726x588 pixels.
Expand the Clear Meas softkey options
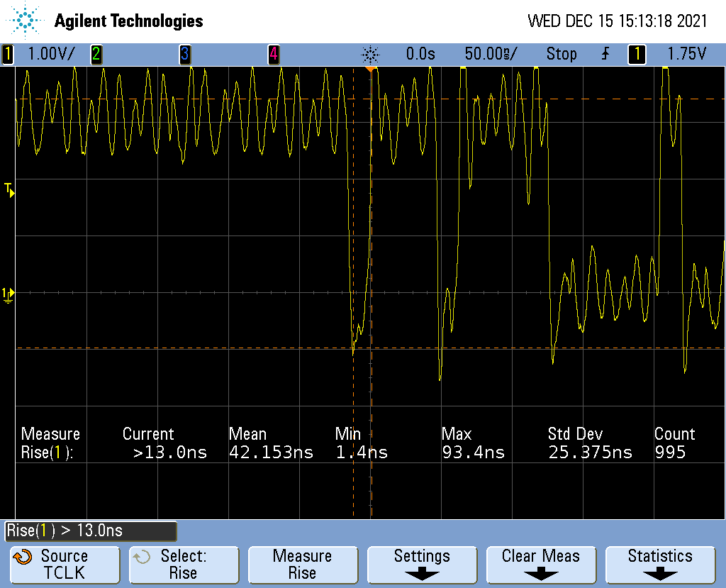point(541,564)
